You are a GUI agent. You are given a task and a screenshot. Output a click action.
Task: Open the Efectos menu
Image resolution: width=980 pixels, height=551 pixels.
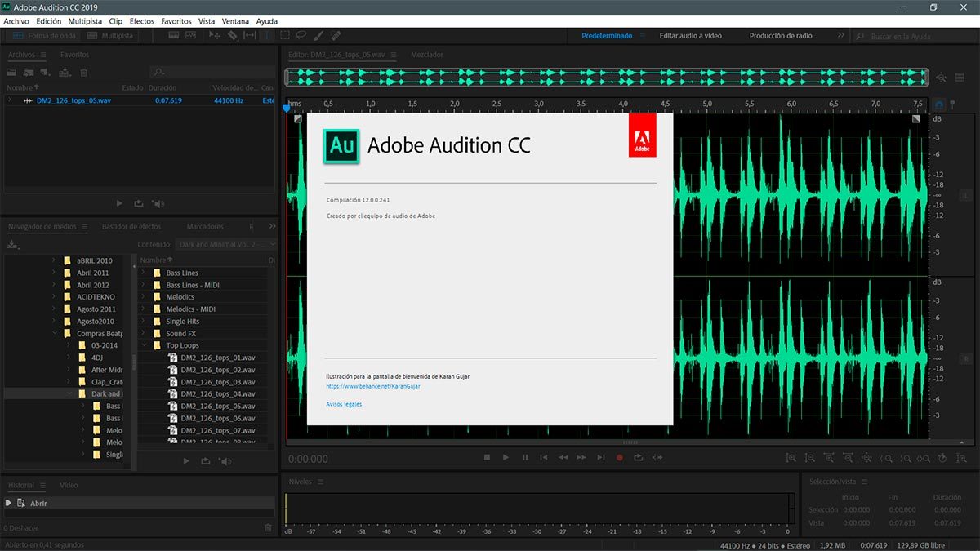141,21
